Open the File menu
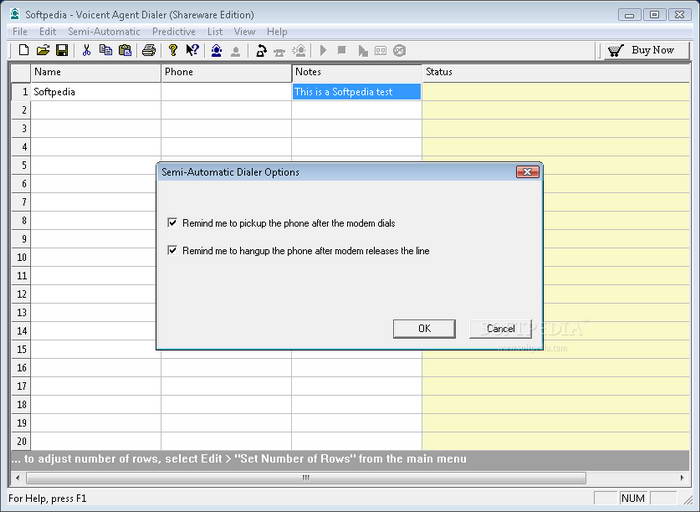Screen dimensions: 700x512 [x=20, y=32]
